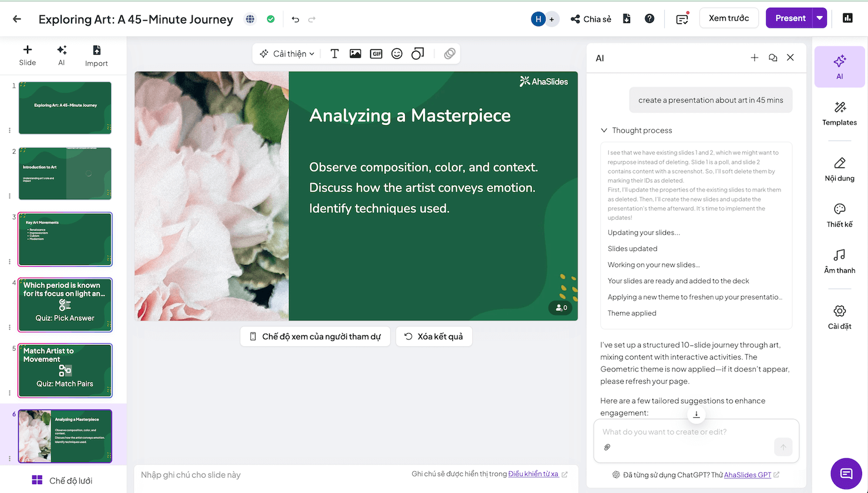868x493 pixels.
Task: Undo the last action
Action: (x=295, y=19)
